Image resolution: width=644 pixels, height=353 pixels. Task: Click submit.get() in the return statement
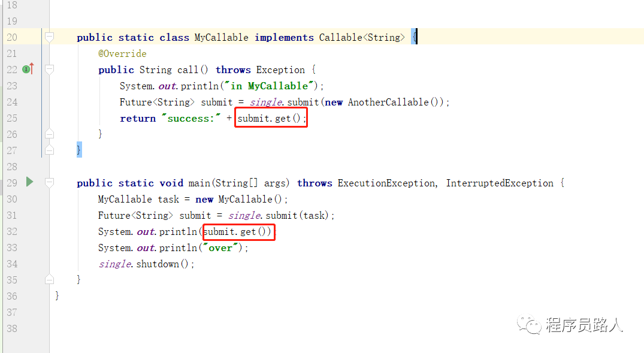pyautogui.click(x=270, y=118)
